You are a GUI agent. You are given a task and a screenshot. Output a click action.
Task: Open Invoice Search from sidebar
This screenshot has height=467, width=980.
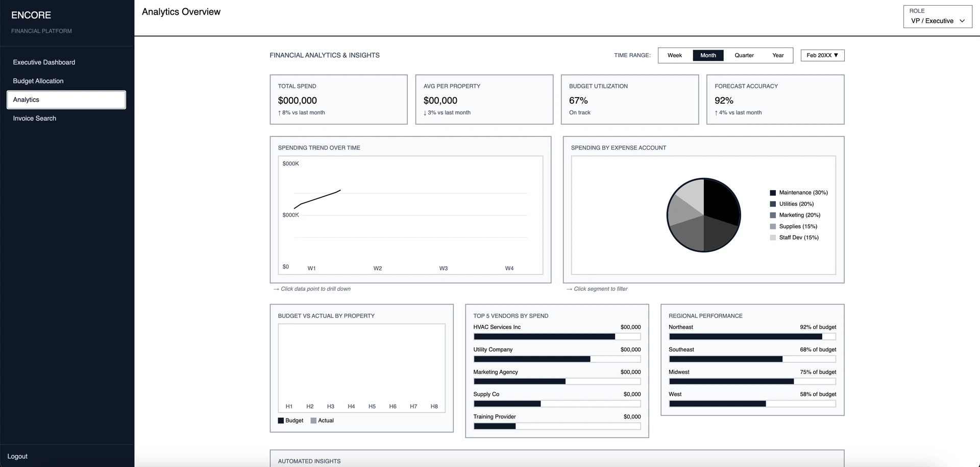pos(34,118)
